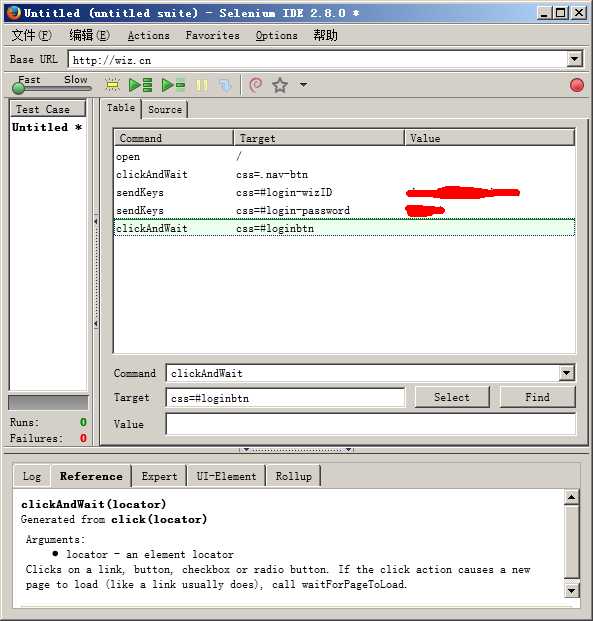The height and width of the screenshot is (621, 593).
Task: Click right arrow on the horizontal pane splitter
Action: [x=349, y=450]
